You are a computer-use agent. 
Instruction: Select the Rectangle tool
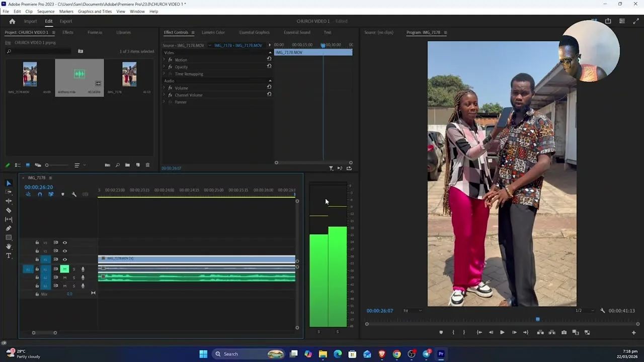9,237
